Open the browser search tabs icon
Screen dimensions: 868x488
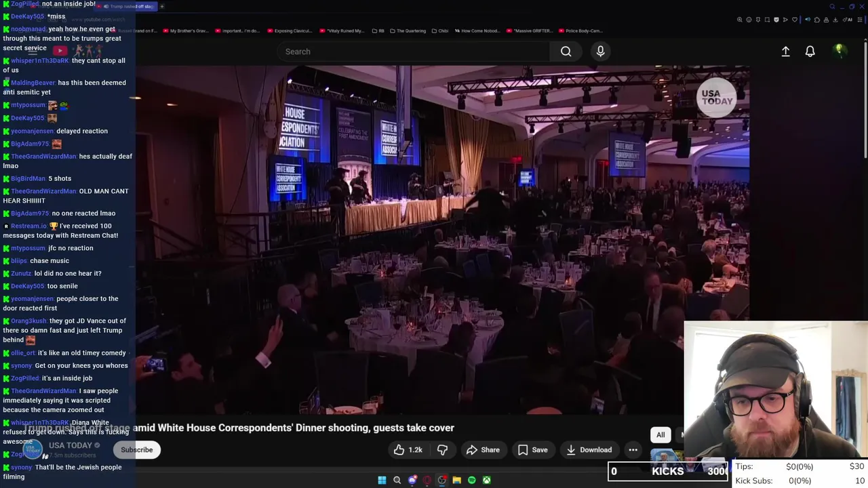point(832,7)
